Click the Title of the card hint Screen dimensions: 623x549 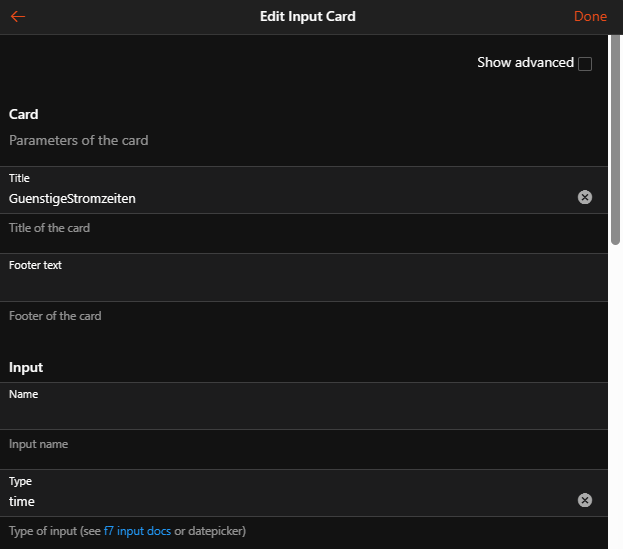click(x=50, y=228)
